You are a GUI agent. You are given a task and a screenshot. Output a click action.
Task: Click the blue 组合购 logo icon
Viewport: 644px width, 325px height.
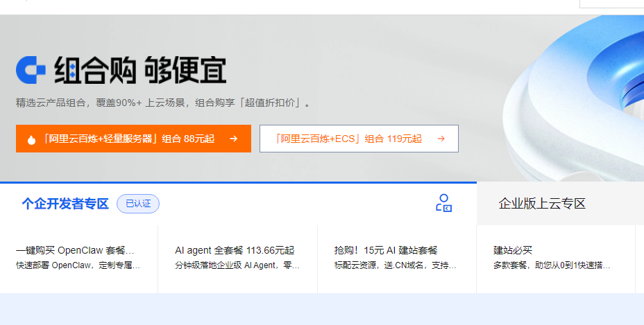point(31,70)
